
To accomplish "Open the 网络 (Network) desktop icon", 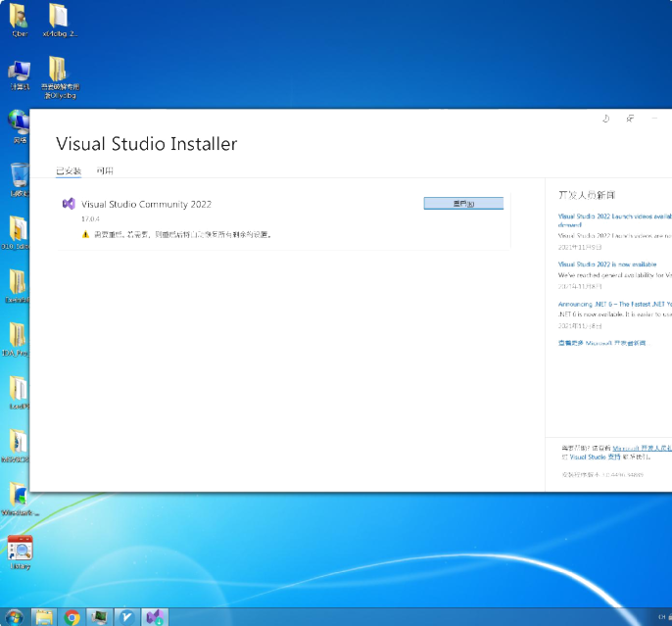I will 19,126.
